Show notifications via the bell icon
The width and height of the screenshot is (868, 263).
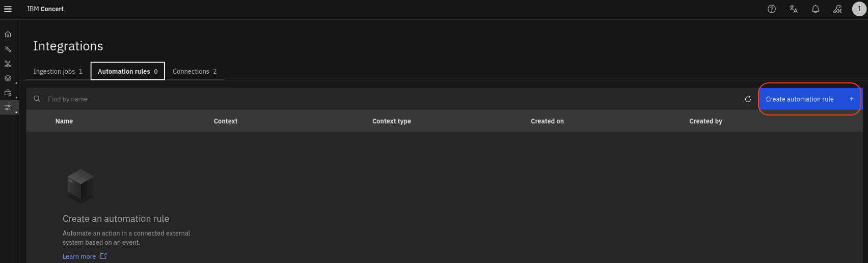tap(815, 9)
